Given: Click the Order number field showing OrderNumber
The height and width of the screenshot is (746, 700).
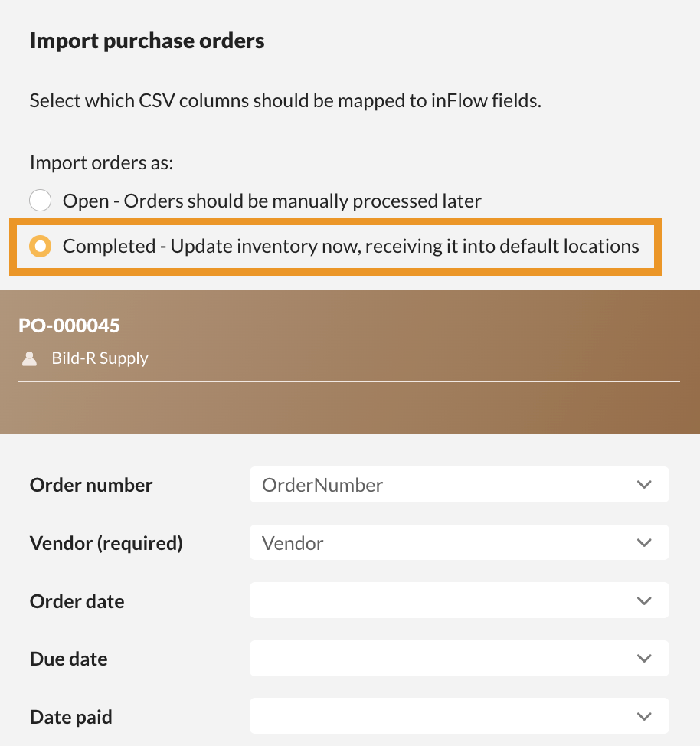Looking at the screenshot, I should pyautogui.click(x=460, y=484).
